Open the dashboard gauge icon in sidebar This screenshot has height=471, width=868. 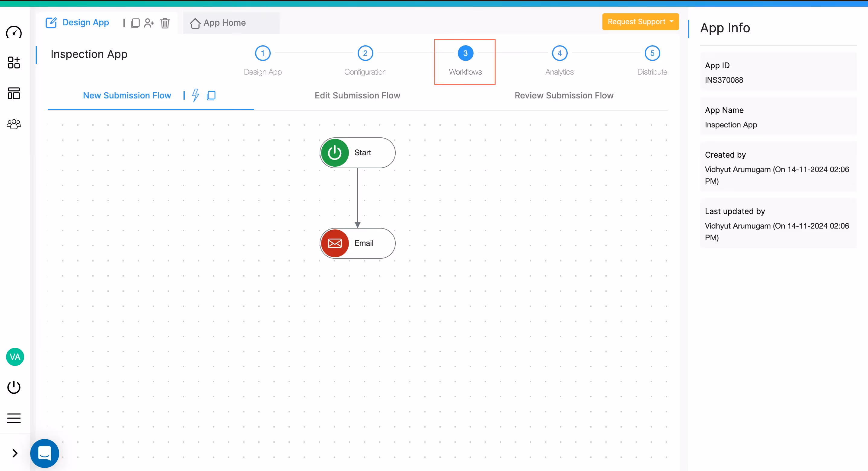coord(14,33)
